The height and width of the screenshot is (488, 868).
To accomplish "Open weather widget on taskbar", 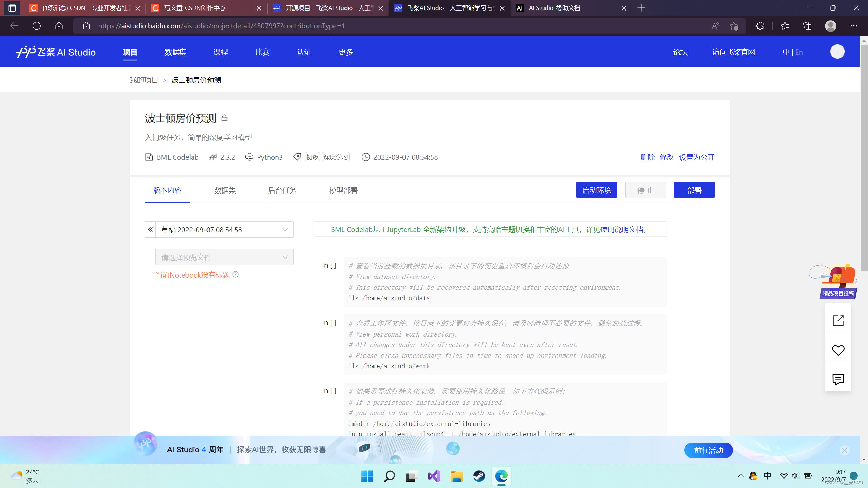I will (24, 476).
